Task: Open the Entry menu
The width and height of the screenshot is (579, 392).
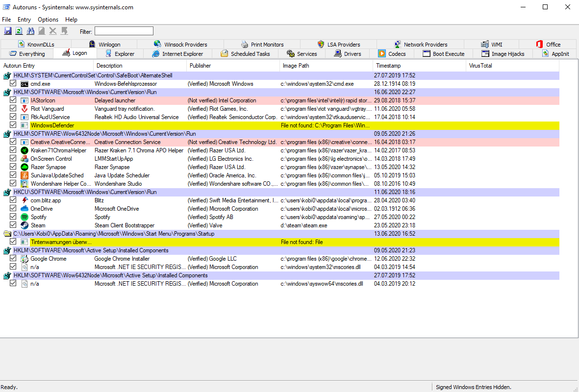Action: point(24,20)
